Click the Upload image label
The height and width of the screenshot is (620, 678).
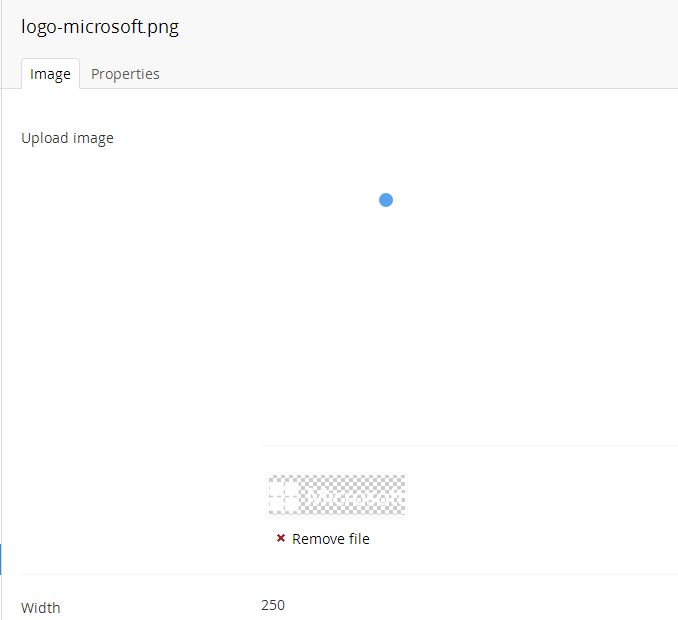[67, 138]
